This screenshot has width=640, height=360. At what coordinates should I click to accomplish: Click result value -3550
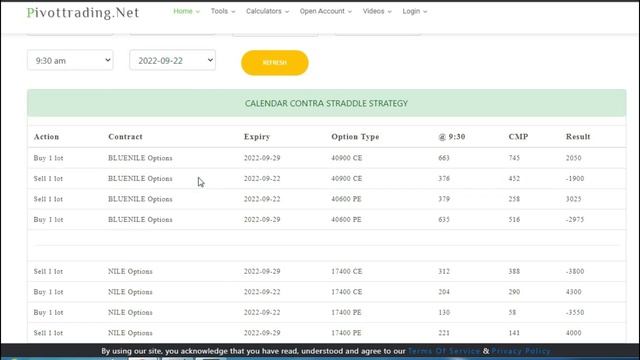point(575,312)
